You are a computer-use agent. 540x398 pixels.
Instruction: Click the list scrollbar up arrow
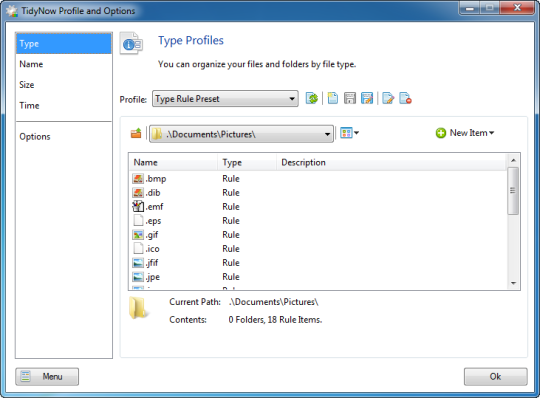point(513,160)
